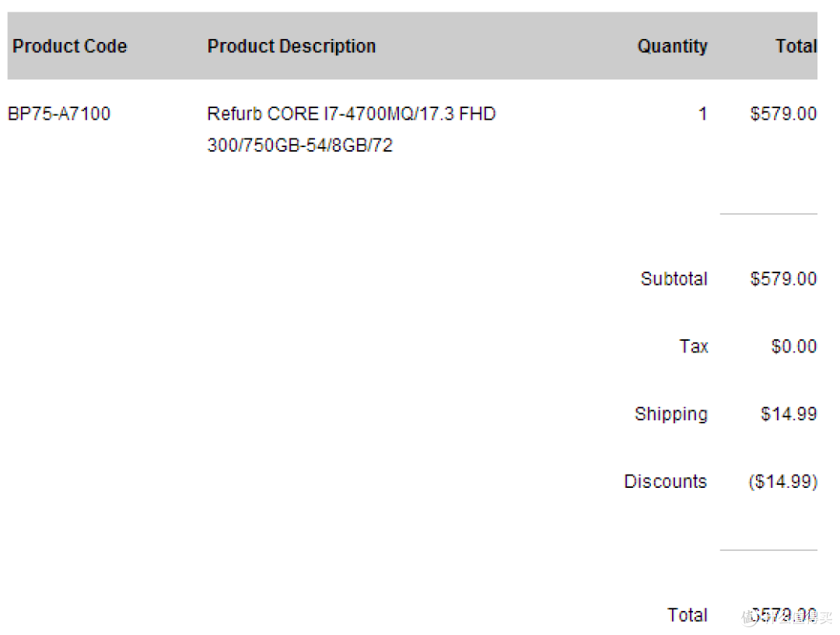Click the Total column header
Image resolution: width=840 pixels, height=635 pixels.
[796, 46]
